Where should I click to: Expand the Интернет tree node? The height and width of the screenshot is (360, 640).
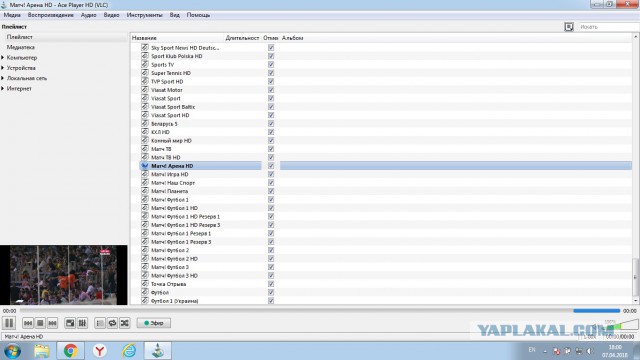(x=3, y=88)
